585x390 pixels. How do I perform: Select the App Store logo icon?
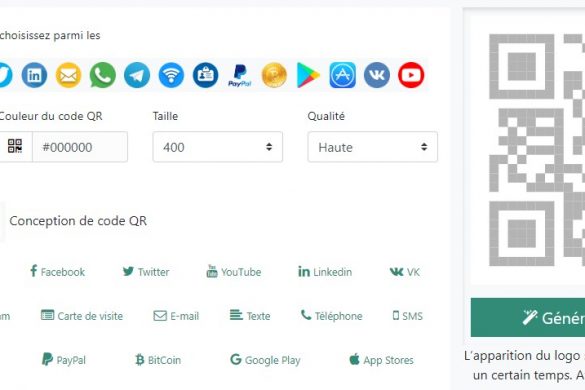click(x=342, y=75)
